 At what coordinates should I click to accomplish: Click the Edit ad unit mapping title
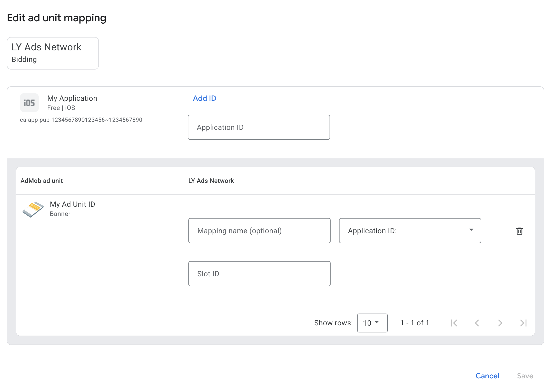[x=57, y=18]
